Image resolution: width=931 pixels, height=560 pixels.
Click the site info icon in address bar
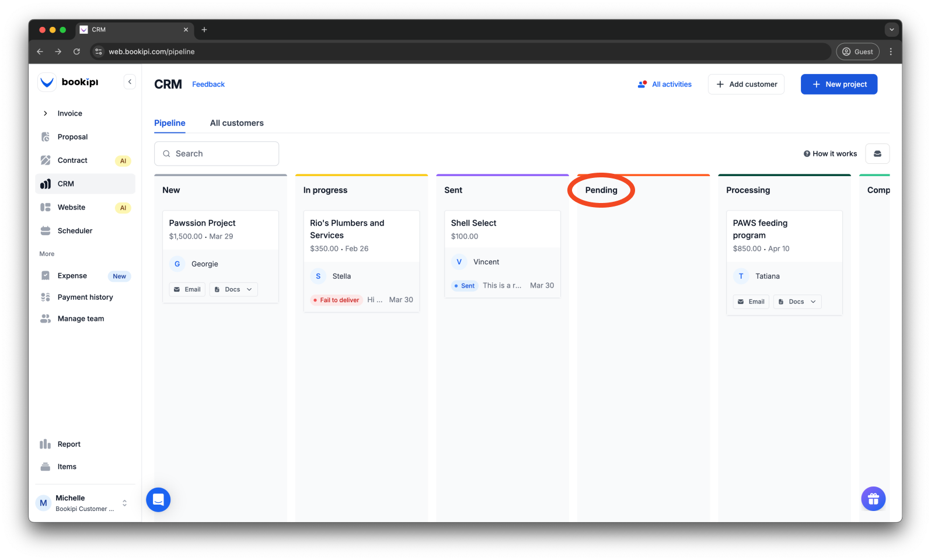coord(99,51)
